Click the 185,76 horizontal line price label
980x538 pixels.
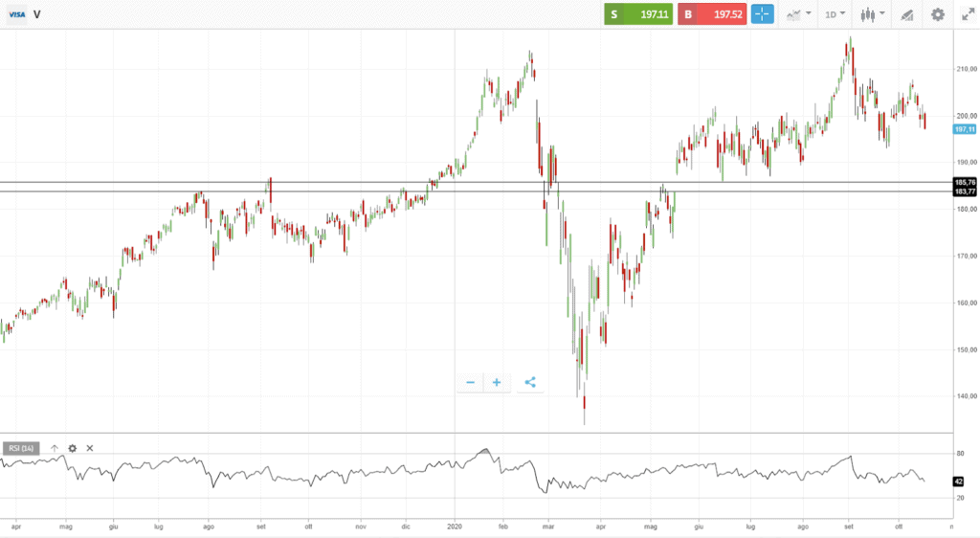click(965, 183)
